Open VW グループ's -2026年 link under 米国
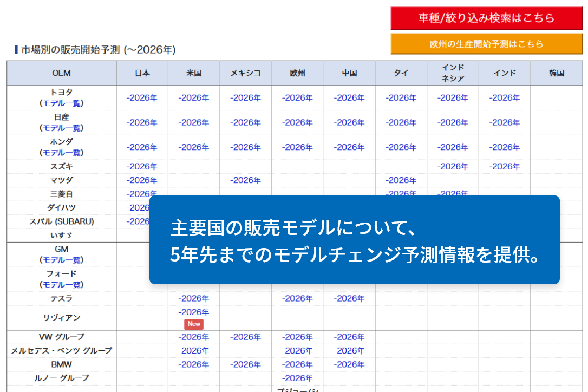 [x=193, y=337]
